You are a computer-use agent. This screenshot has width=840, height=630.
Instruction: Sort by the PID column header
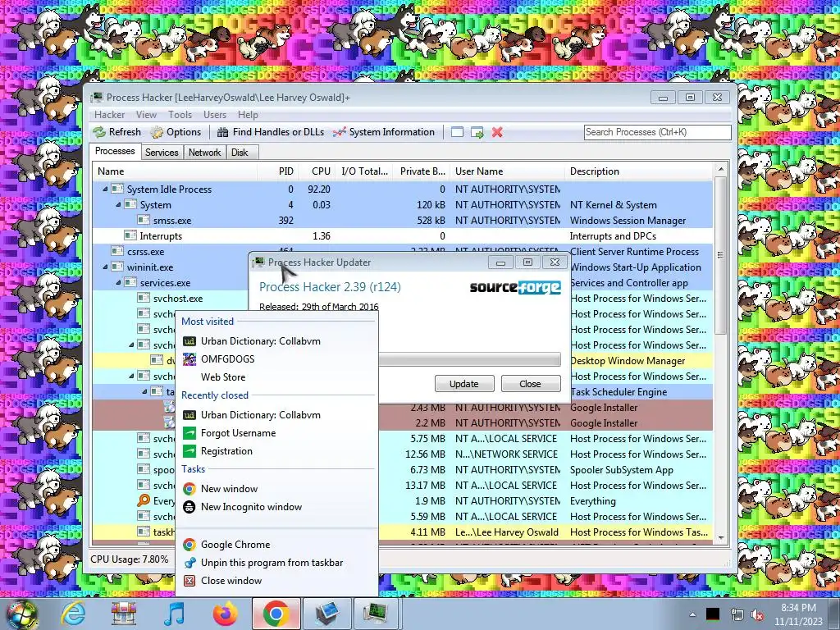(x=277, y=171)
